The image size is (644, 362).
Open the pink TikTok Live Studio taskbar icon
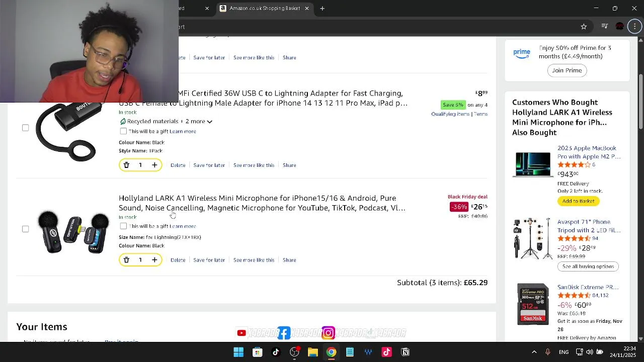point(386,352)
